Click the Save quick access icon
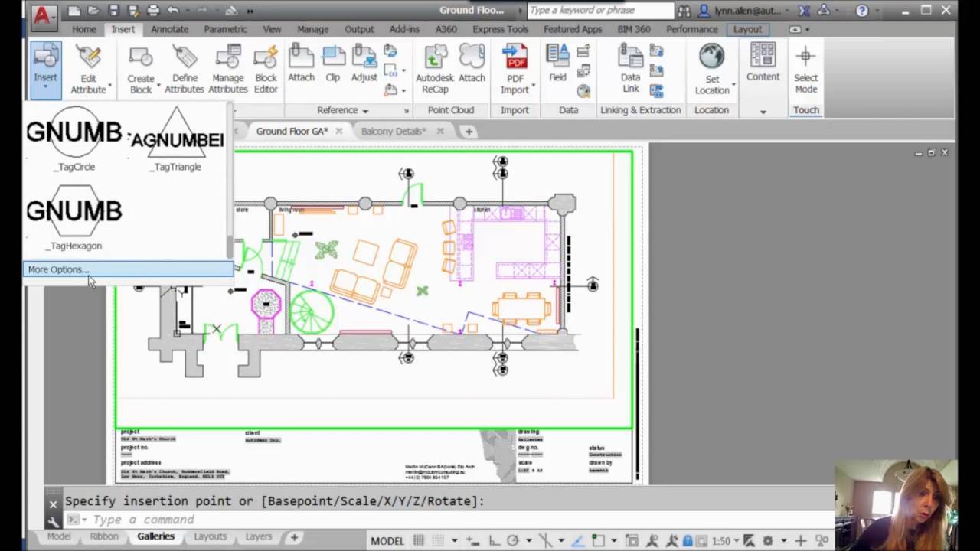 pyautogui.click(x=113, y=11)
